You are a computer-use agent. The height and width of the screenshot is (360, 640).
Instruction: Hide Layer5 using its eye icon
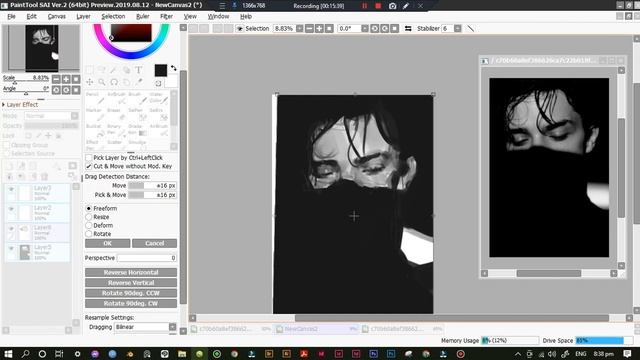click(x=11, y=249)
